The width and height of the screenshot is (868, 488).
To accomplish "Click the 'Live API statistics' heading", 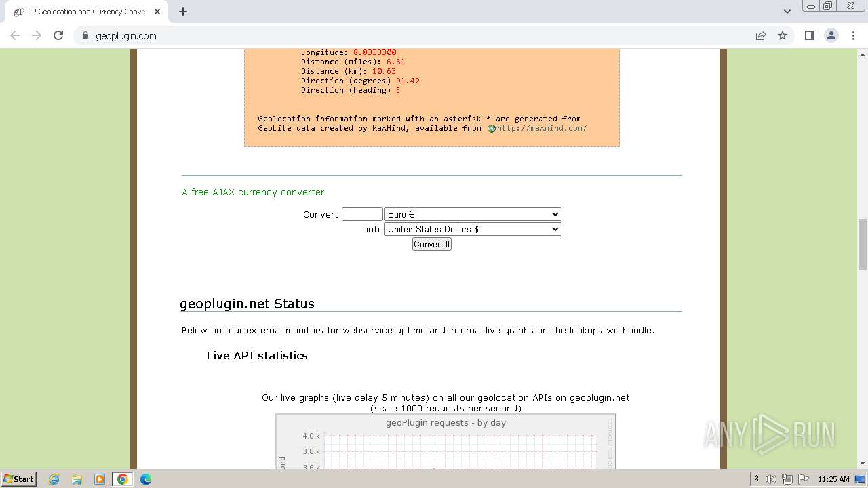I will pos(257,355).
